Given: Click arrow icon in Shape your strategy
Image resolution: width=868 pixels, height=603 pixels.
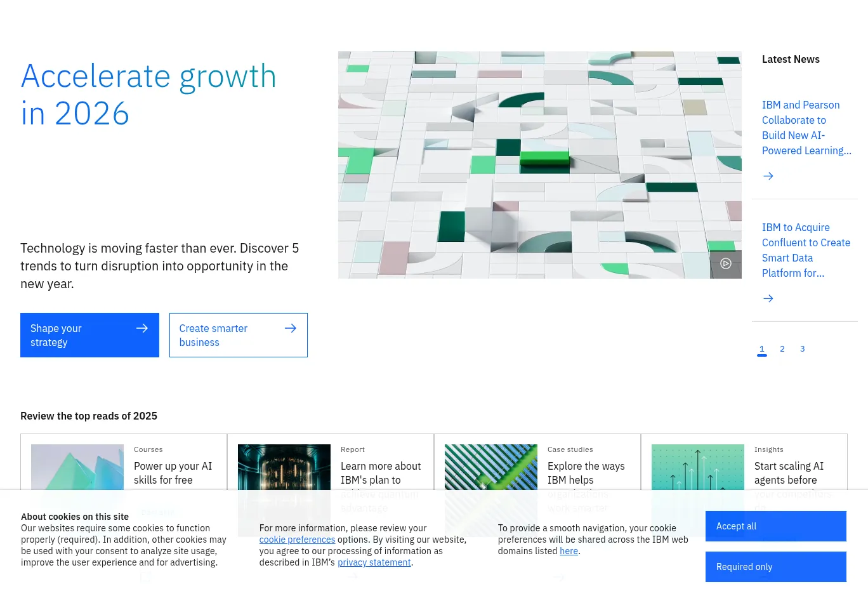Looking at the screenshot, I should 142,328.
